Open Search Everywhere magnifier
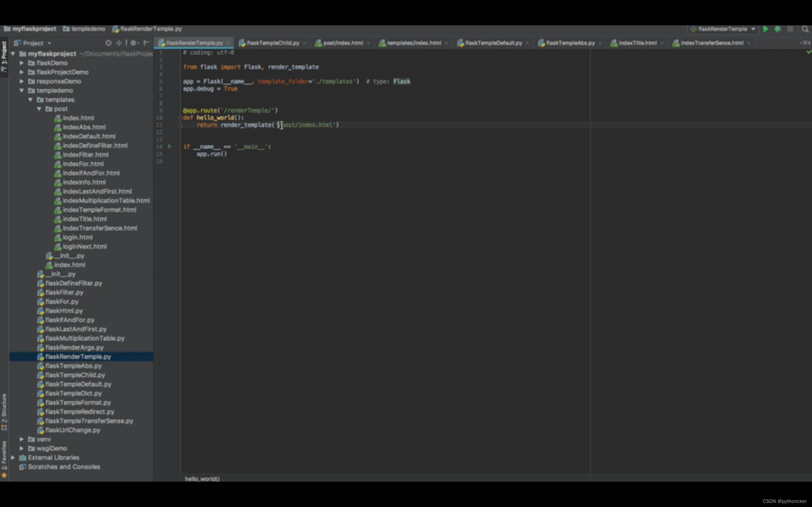The image size is (812, 507). pyautogui.click(x=805, y=29)
